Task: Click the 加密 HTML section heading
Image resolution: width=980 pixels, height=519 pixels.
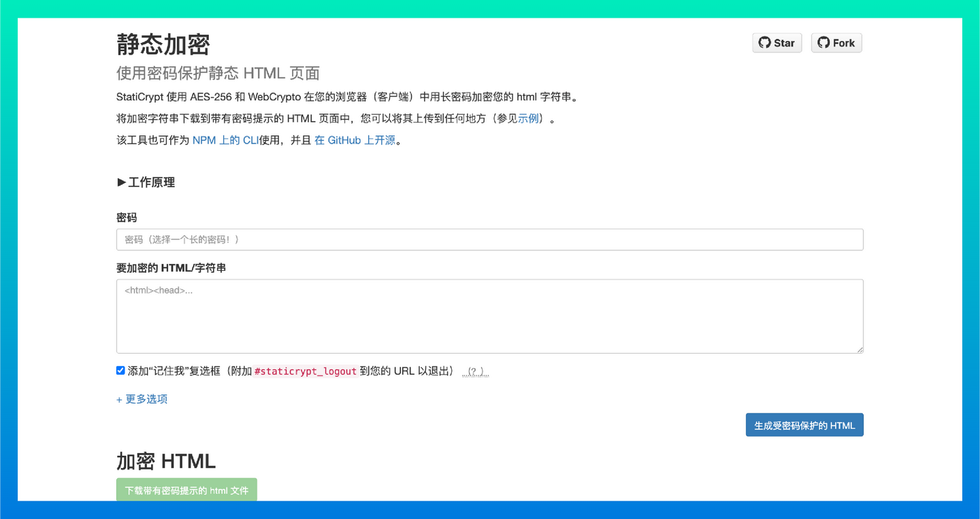Action: tap(165, 461)
